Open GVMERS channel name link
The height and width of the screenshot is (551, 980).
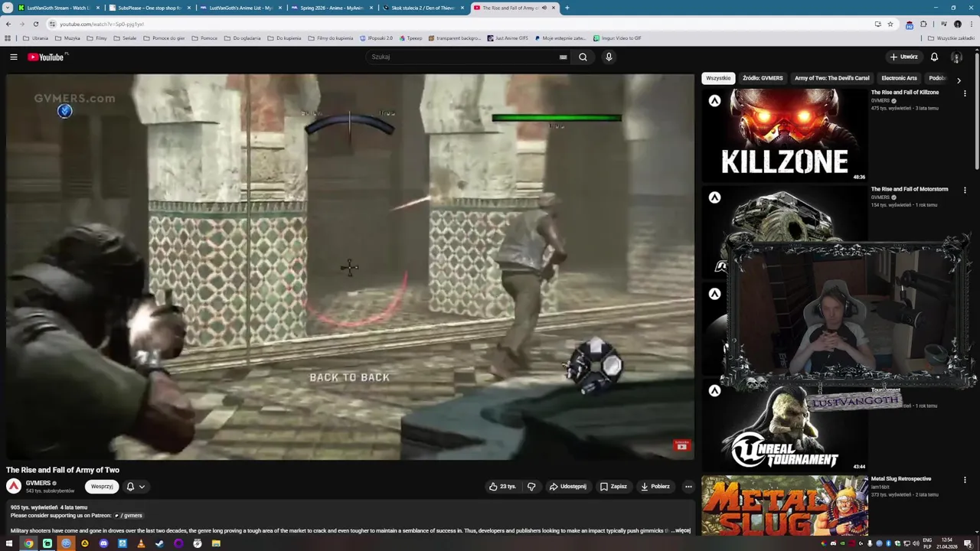pyautogui.click(x=38, y=483)
